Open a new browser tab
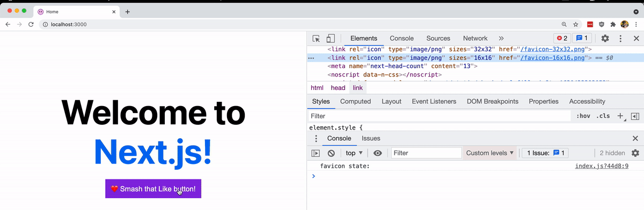Image resolution: width=644 pixels, height=210 pixels. (127, 11)
